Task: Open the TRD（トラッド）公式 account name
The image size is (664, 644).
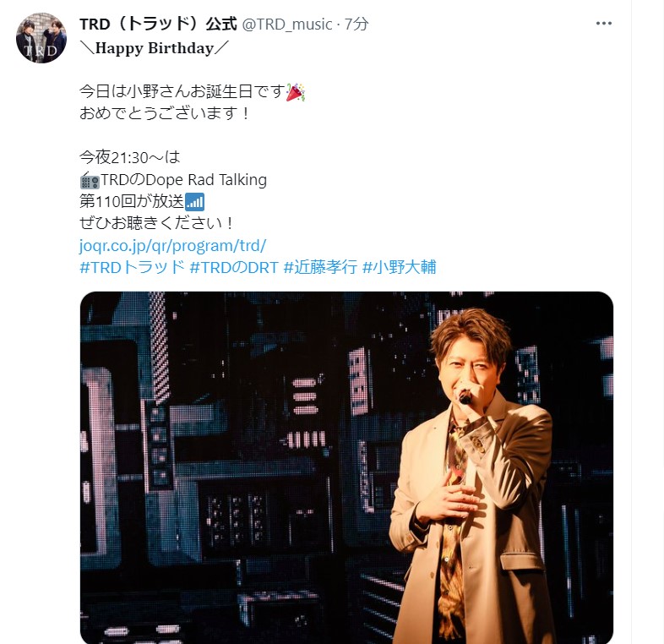Action: point(158,25)
